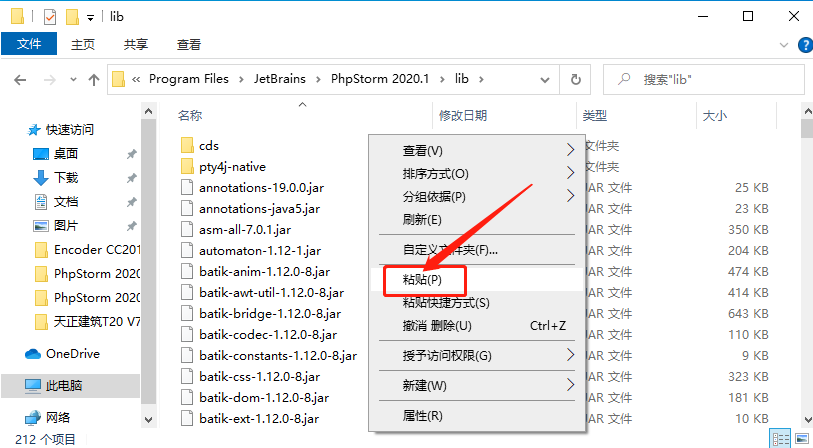
Task: Open 授予访问权限(G) submenu
Action: click(x=477, y=356)
